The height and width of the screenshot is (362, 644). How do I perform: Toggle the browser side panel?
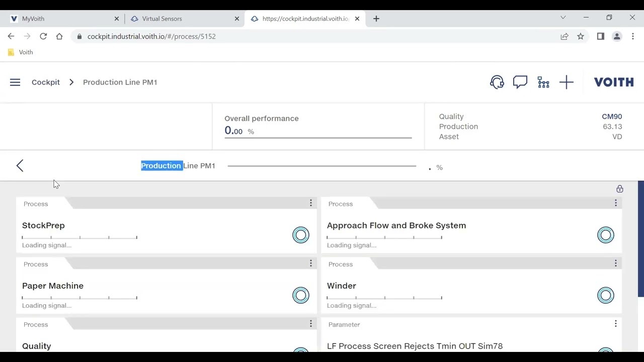[x=600, y=36]
